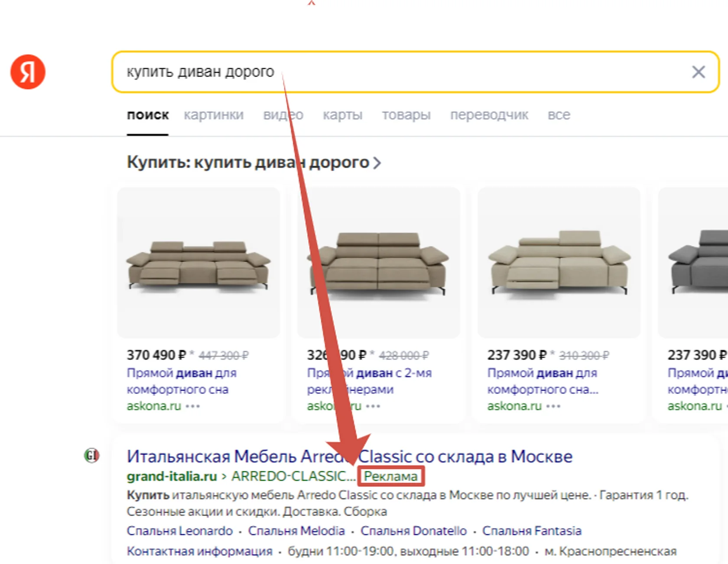Open the "Прямой диван для комфортного сна..." link under 310 300 ₽
This screenshot has height=564, width=728.
coord(543,381)
